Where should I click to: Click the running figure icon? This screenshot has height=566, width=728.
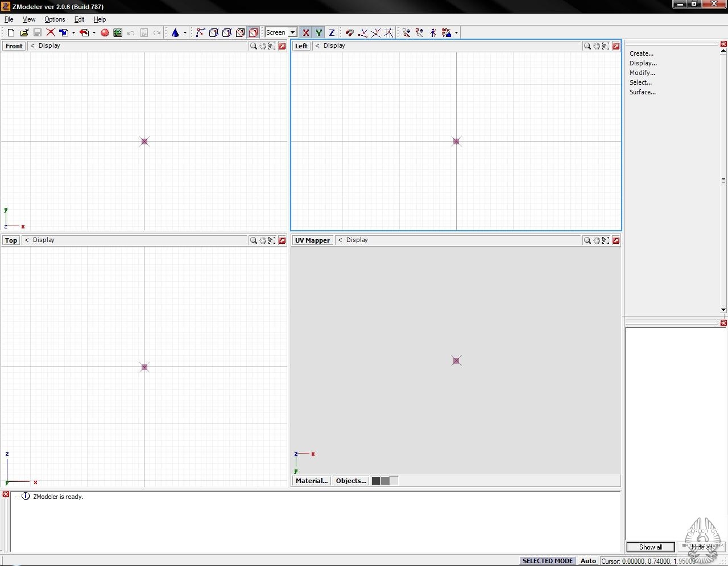point(433,32)
